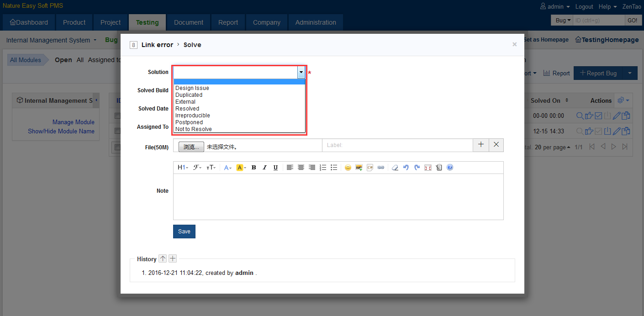The image size is (644, 316).
Task: Insert an emoticon into the note
Action: click(348, 168)
